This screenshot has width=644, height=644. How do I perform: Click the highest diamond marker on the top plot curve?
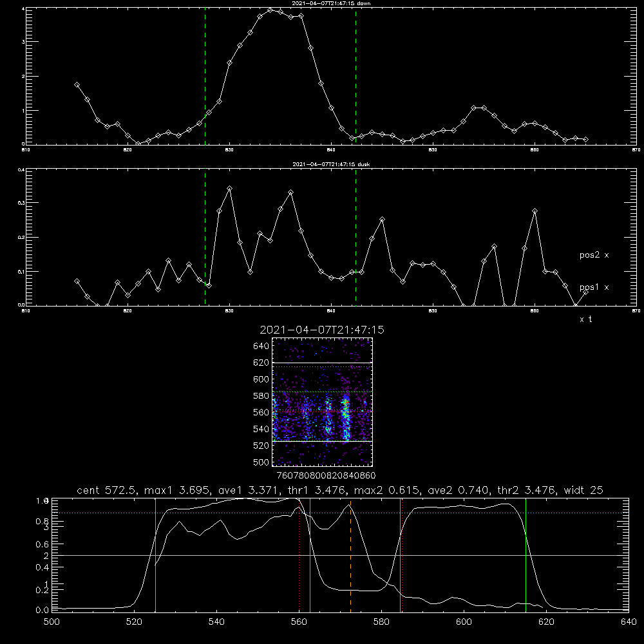[x=270, y=10]
